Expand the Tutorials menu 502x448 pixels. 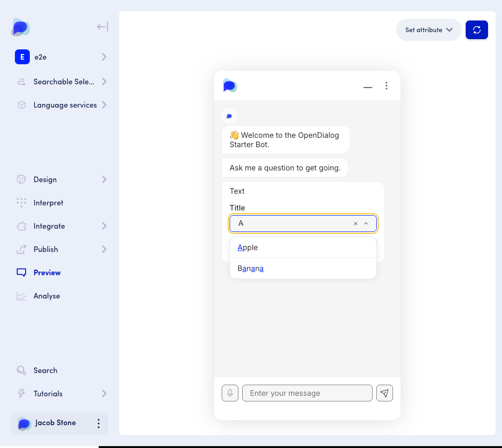[104, 394]
